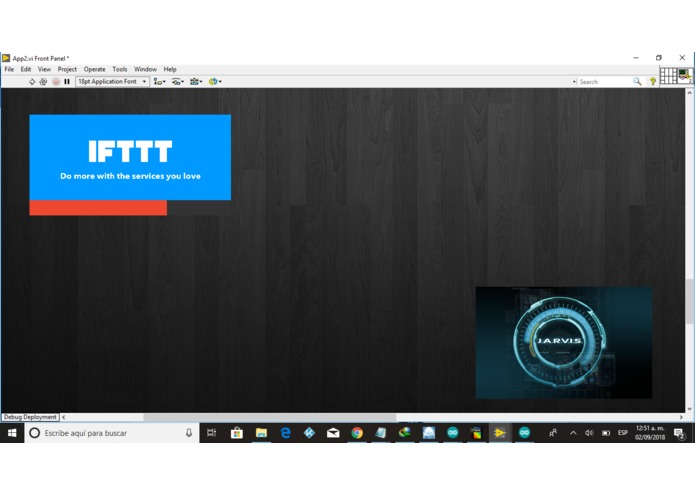Click the Cortana microphone icon
695x494 pixels.
(x=189, y=433)
